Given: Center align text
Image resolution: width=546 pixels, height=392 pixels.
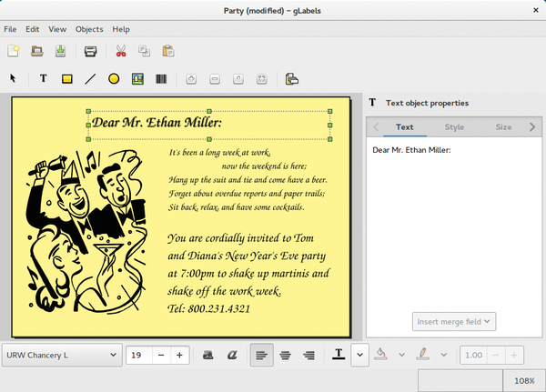Looking at the screenshot, I should tap(285, 355).
